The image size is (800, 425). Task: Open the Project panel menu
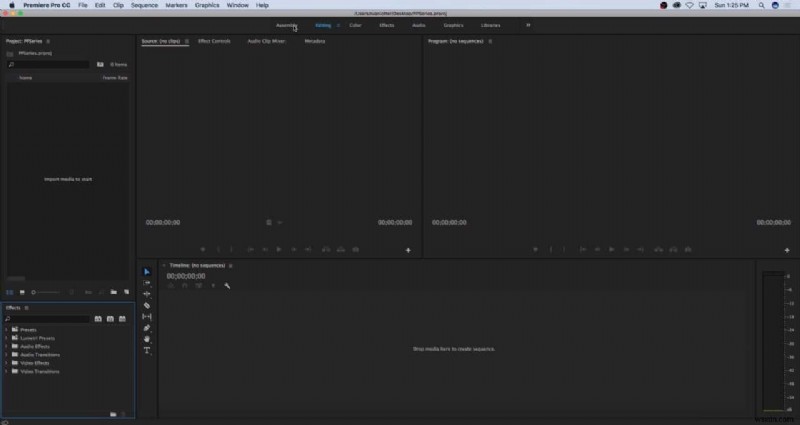(x=48, y=41)
